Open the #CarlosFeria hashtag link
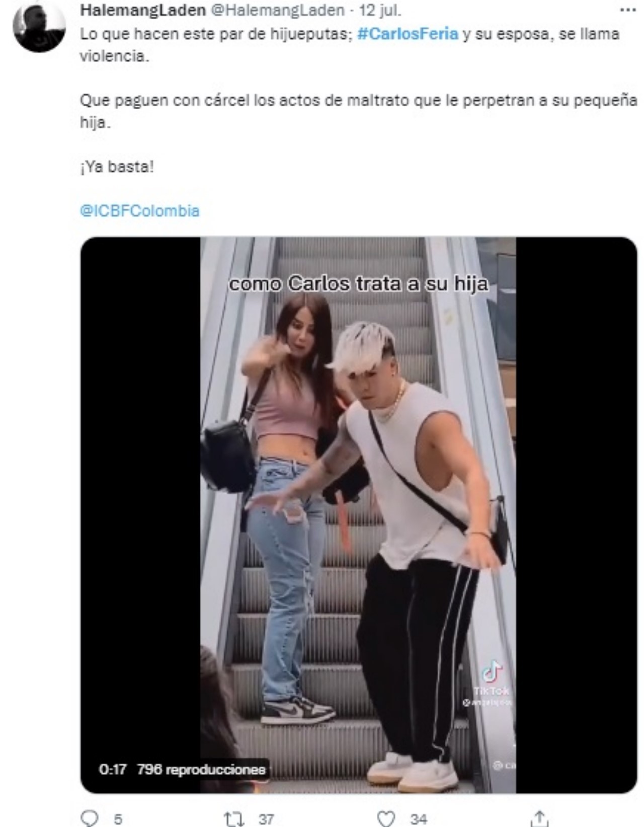 click(x=408, y=34)
